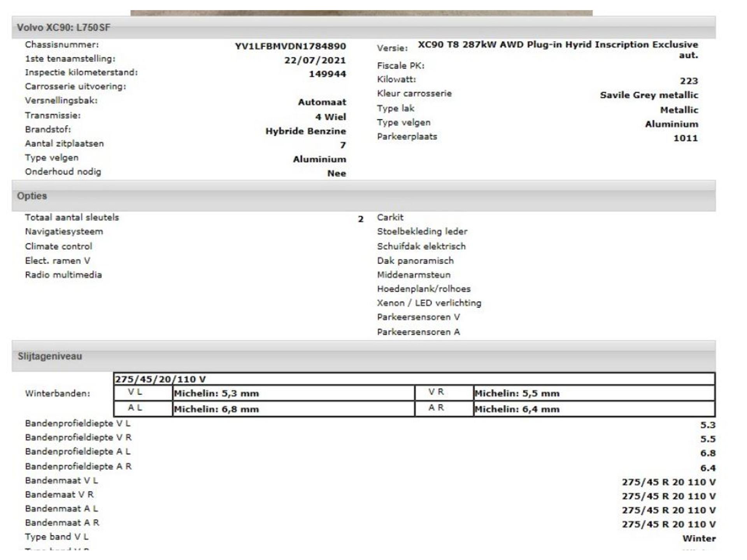
Task: Select the Kilowatt value 223
Action: click(x=689, y=81)
